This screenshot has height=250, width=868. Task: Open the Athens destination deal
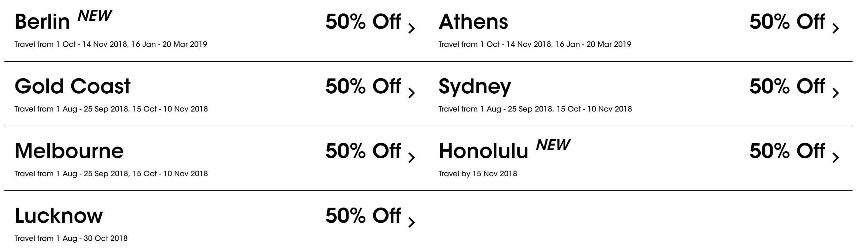coord(473,22)
